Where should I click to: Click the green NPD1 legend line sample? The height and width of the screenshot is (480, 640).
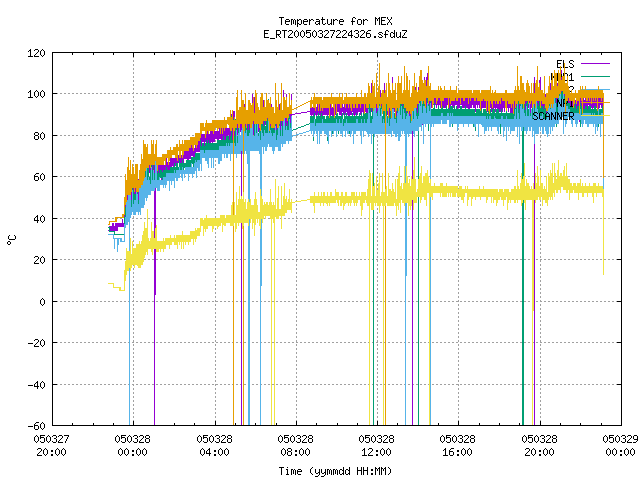[x=595, y=76]
